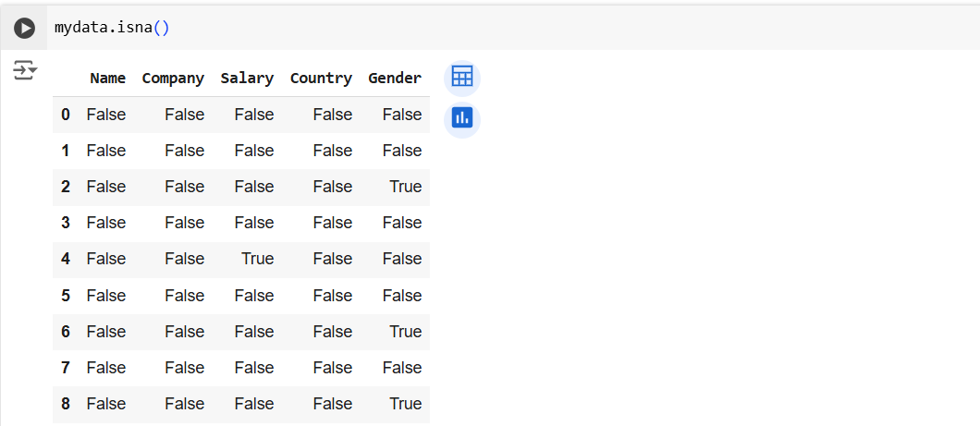
Task: Click the Salary column header
Action: [247, 79]
